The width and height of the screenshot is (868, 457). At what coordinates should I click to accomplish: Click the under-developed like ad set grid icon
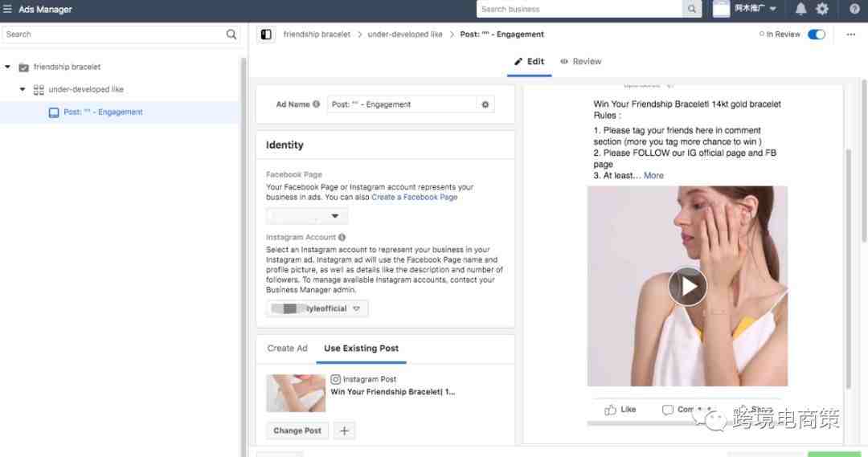[39, 90]
